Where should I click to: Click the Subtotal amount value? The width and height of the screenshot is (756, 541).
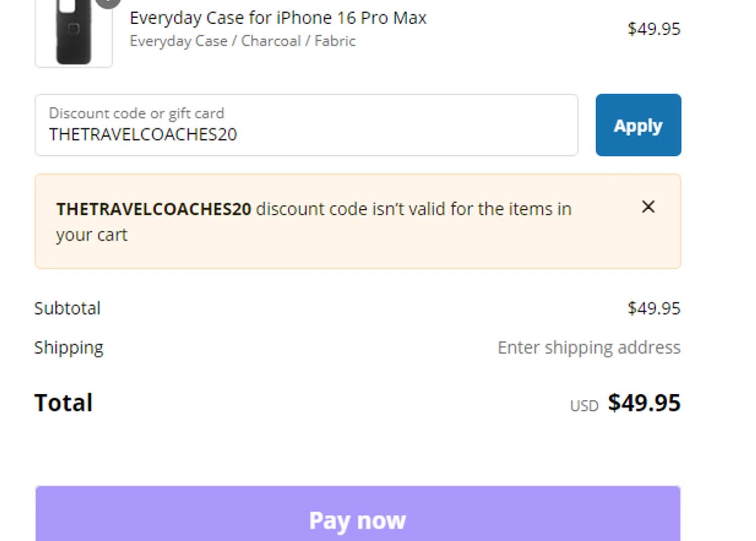pyautogui.click(x=654, y=308)
